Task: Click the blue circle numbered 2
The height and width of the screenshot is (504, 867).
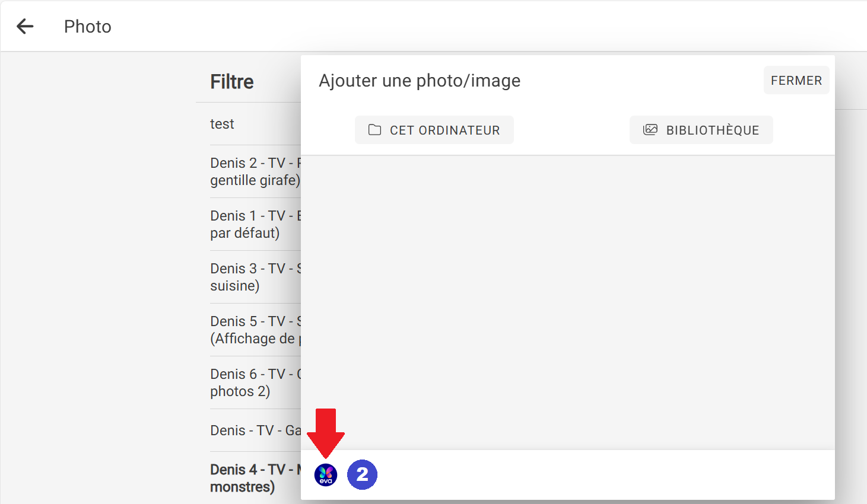Action: 362,474
